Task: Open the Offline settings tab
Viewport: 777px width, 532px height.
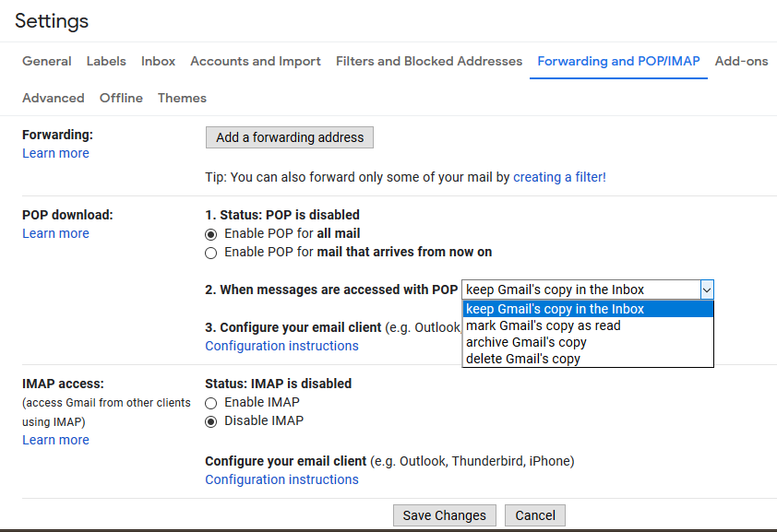Action: tap(121, 98)
